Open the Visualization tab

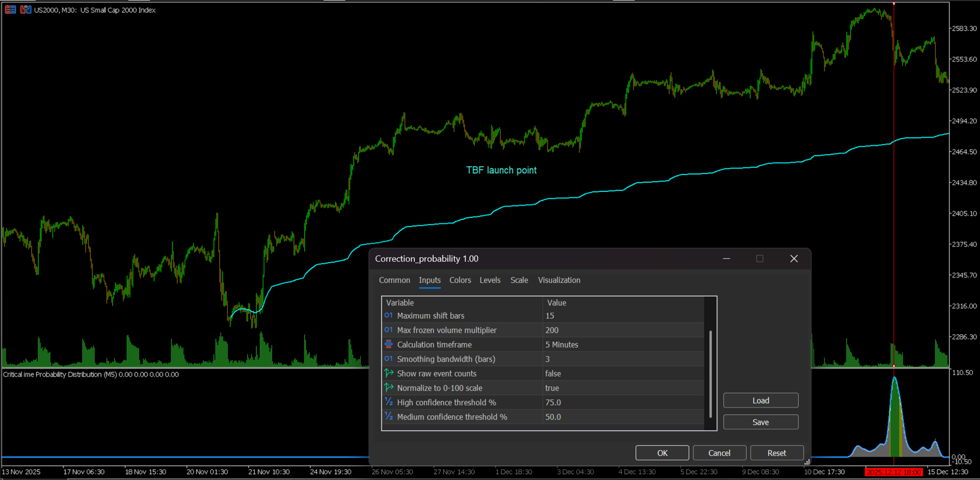[x=559, y=280]
